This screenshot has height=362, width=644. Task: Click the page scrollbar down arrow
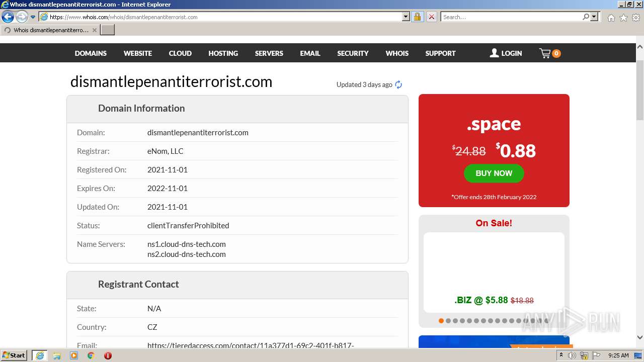tap(639, 338)
